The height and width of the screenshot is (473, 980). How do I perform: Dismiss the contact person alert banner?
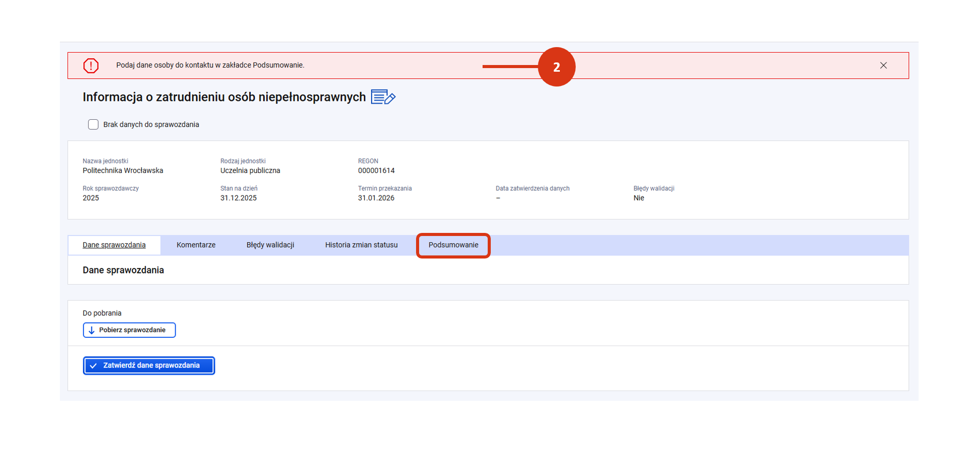coord(883,66)
